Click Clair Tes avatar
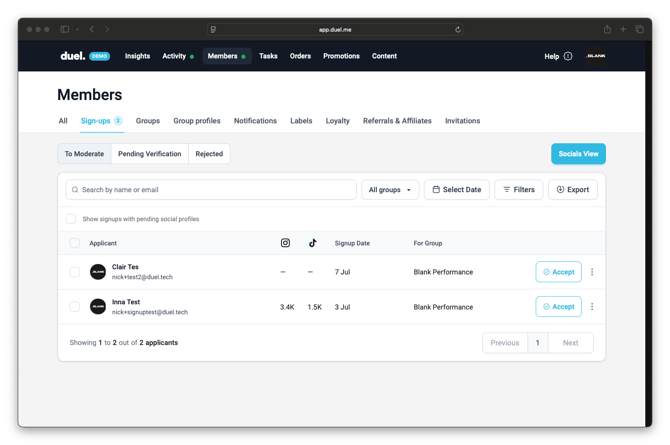Screen dimensions: 670x445 point(98,272)
